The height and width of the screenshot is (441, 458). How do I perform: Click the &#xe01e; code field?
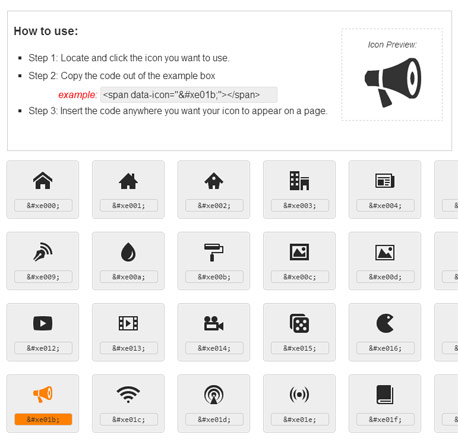coord(299,420)
